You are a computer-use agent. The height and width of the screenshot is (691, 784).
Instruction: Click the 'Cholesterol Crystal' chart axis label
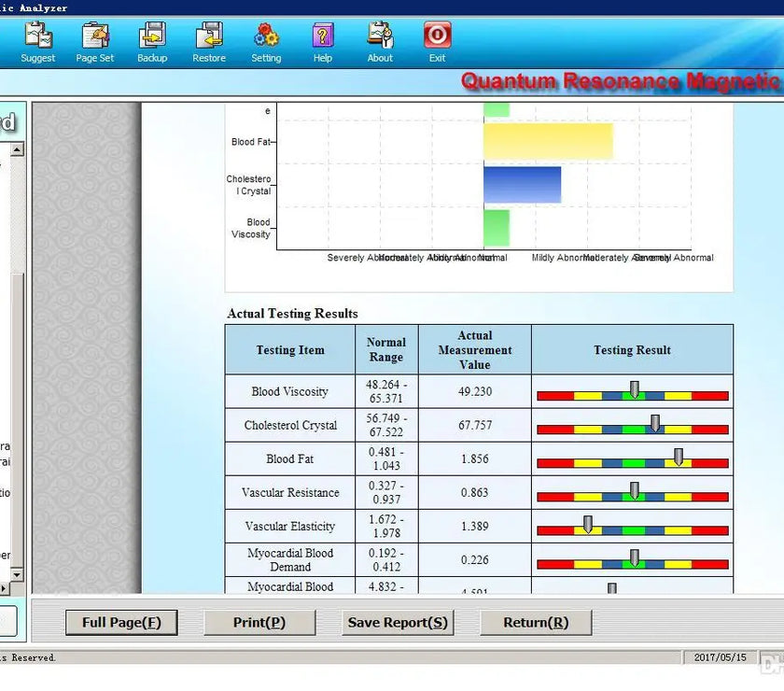(x=248, y=185)
